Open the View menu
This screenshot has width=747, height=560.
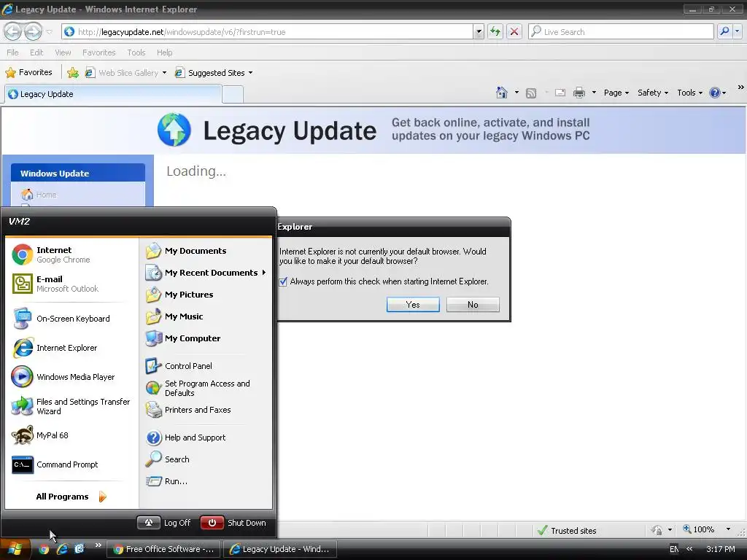click(x=63, y=52)
